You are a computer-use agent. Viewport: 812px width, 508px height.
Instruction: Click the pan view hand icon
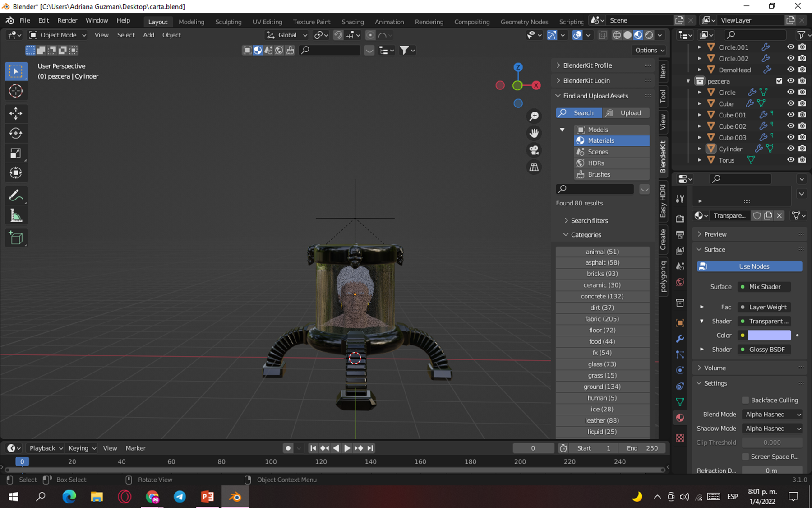(x=534, y=133)
